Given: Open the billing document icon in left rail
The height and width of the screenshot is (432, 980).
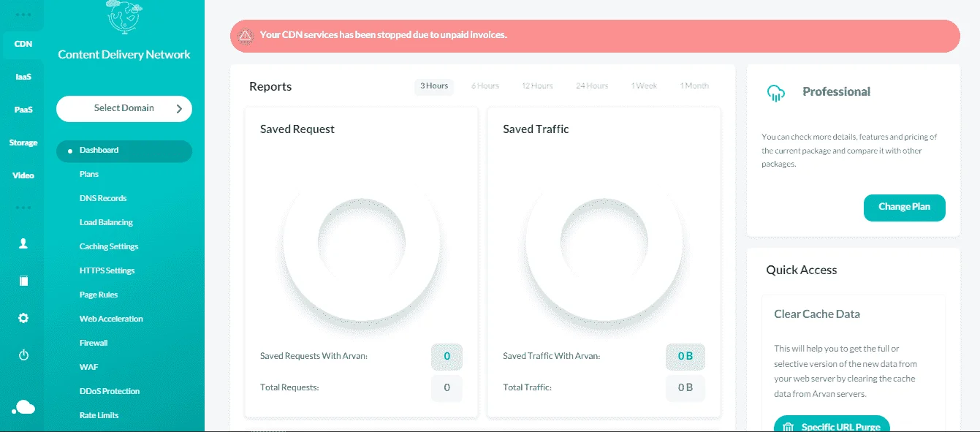Looking at the screenshot, I should [23, 281].
